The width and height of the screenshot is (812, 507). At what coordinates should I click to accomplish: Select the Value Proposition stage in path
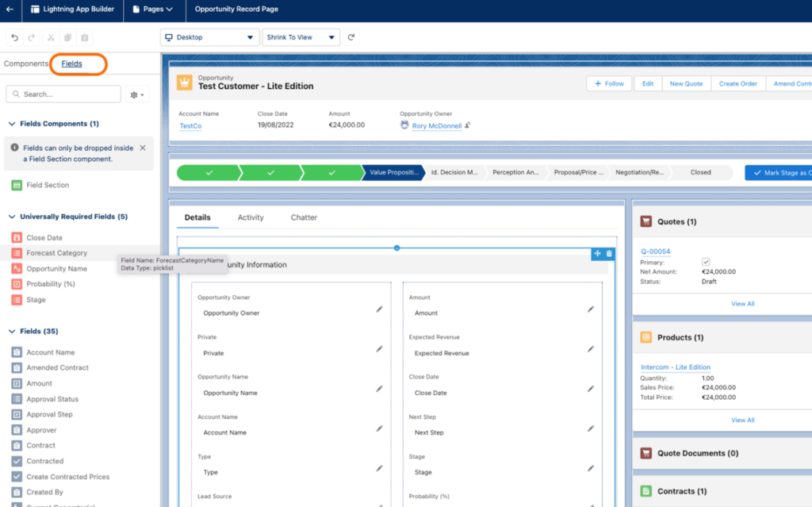click(393, 172)
